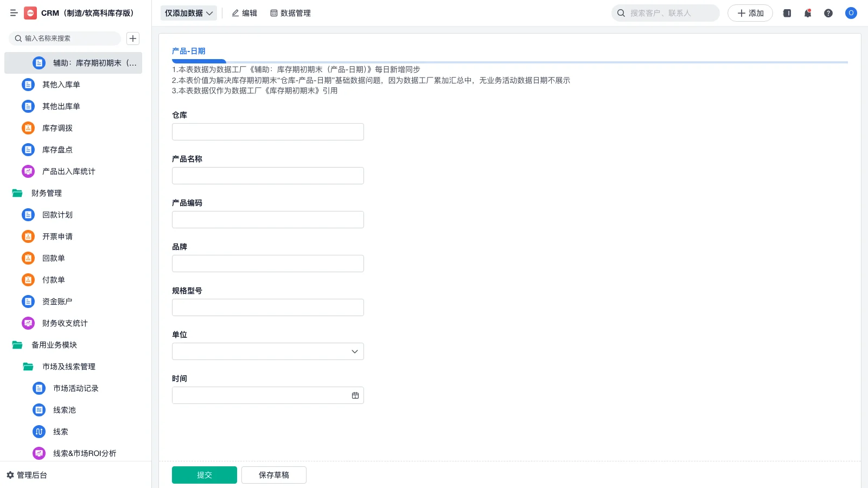The image size is (868, 488).
Task: Open the 单位 dropdown field
Action: point(267,351)
